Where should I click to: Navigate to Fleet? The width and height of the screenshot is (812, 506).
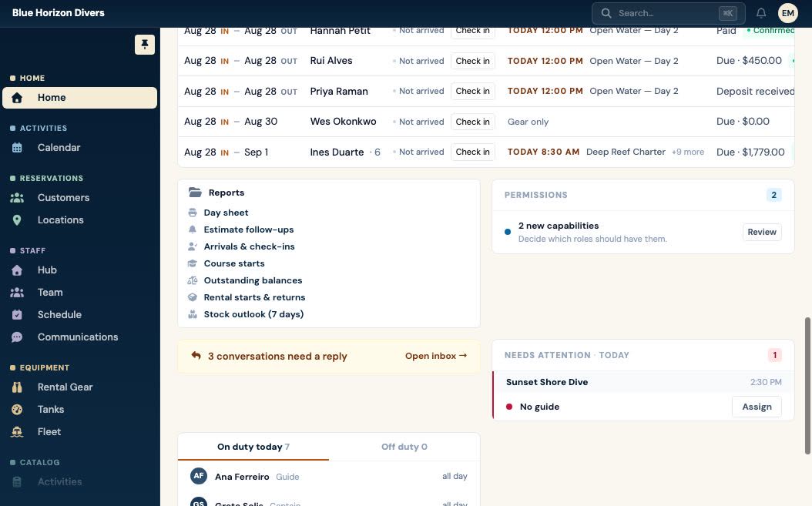coord(80,432)
